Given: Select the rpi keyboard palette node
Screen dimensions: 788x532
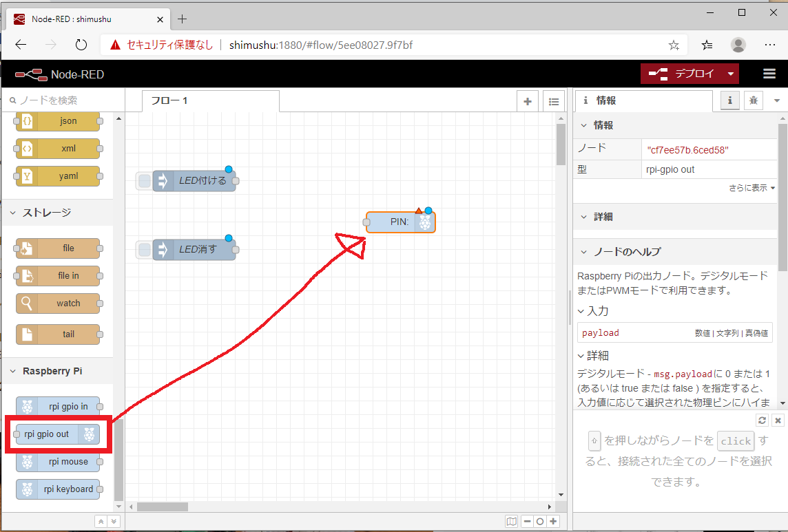Looking at the screenshot, I should coord(58,489).
